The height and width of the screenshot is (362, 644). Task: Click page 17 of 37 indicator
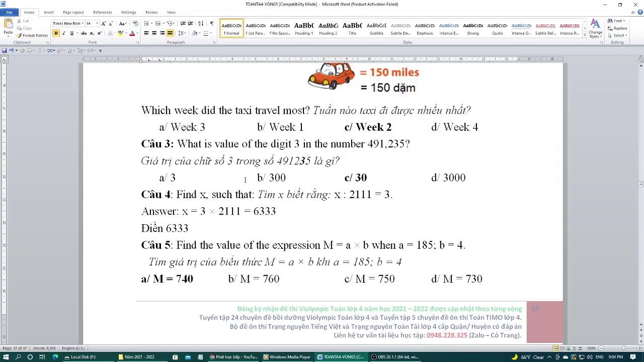click(15, 348)
